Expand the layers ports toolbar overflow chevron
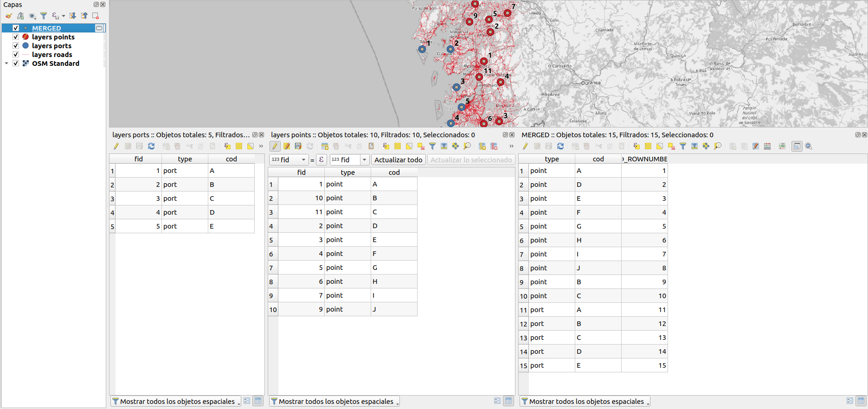 (261, 146)
